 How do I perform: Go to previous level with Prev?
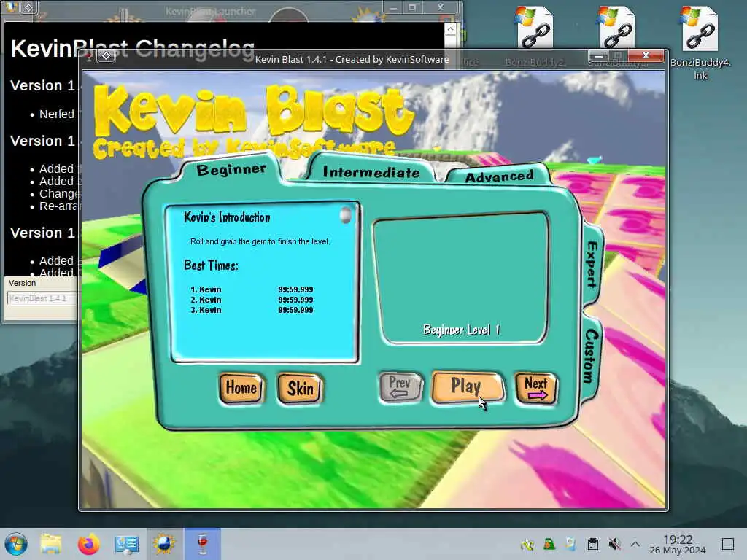400,387
